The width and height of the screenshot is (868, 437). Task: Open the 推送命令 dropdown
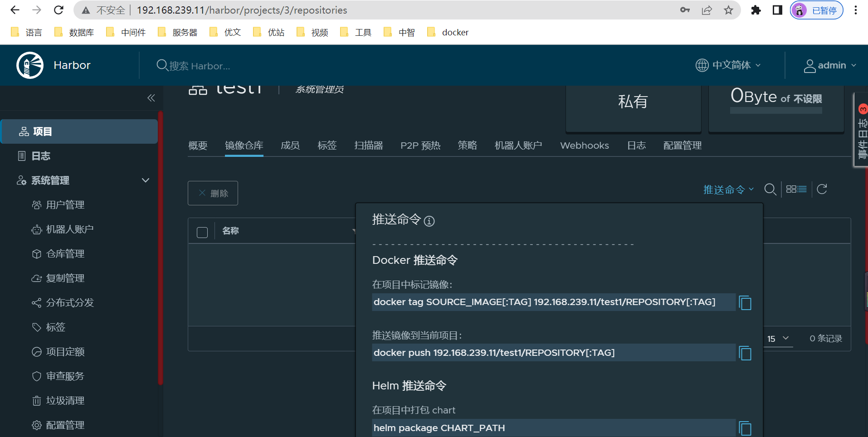pyautogui.click(x=727, y=189)
